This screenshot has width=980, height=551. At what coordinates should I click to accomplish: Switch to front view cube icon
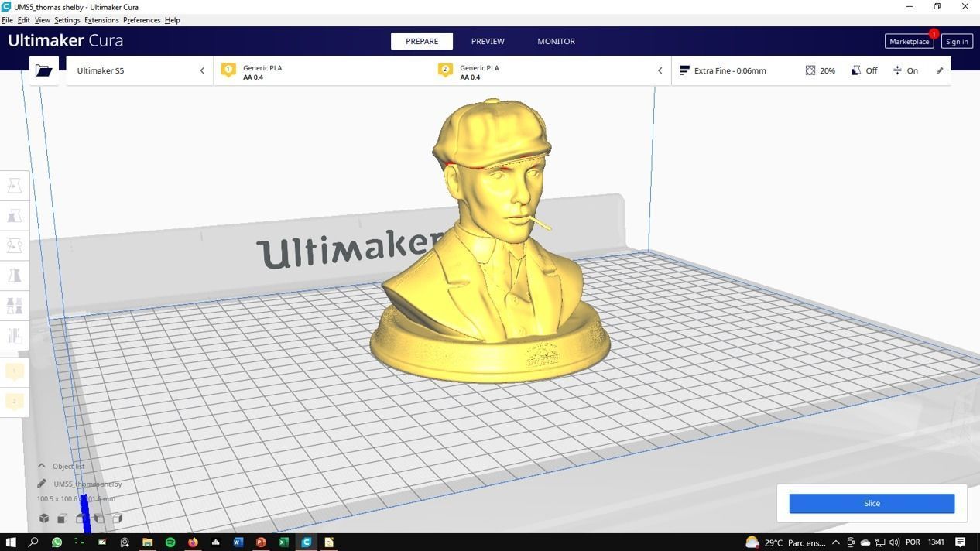point(62,518)
